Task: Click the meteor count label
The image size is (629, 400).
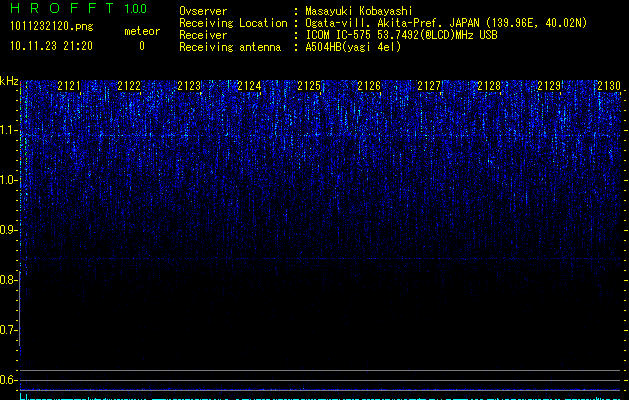Action: (x=142, y=31)
